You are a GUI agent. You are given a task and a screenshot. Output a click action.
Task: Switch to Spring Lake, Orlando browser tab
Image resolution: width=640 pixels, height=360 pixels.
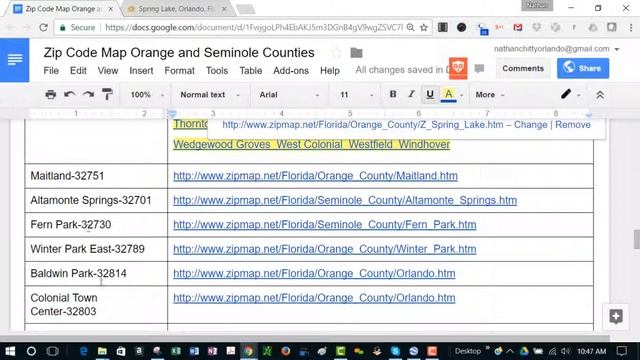click(176, 9)
